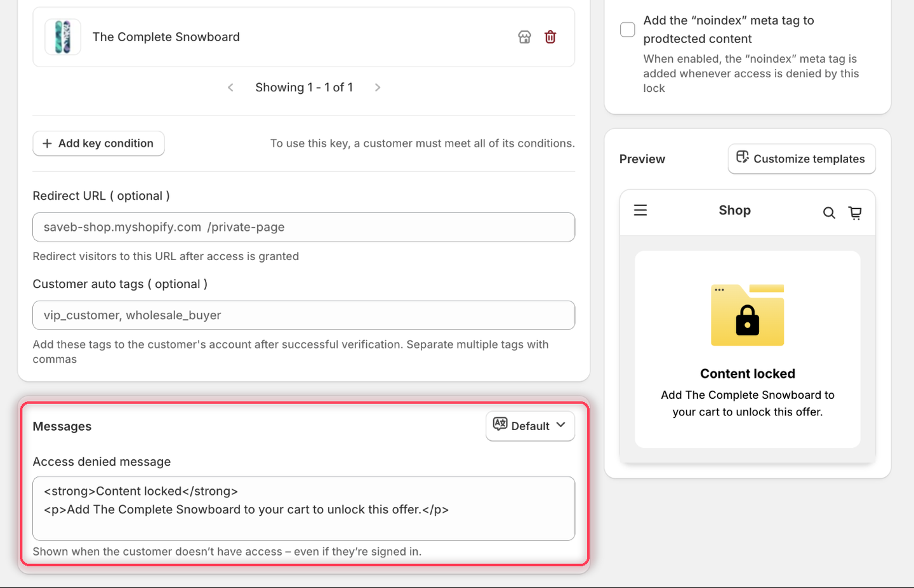Click the "Access denied message" label
The image size is (914, 588).
pos(102,462)
